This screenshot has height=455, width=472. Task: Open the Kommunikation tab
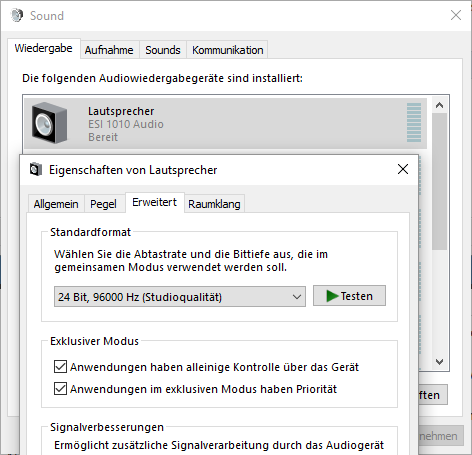coord(228,50)
